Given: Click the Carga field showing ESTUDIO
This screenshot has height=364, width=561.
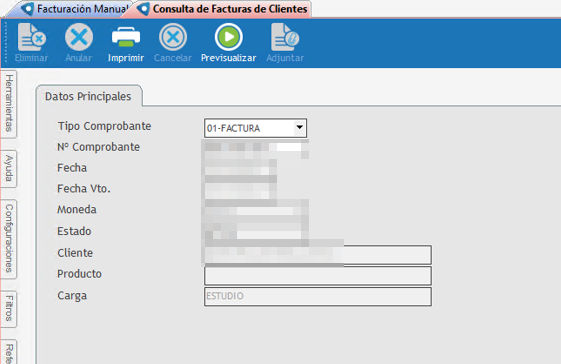Looking at the screenshot, I should [318, 296].
